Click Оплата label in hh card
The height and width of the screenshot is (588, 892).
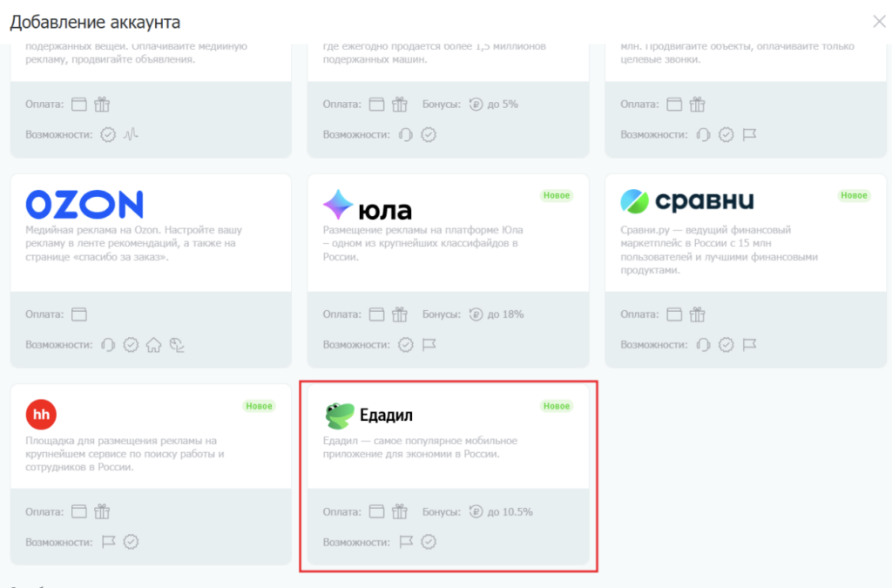click(x=44, y=512)
